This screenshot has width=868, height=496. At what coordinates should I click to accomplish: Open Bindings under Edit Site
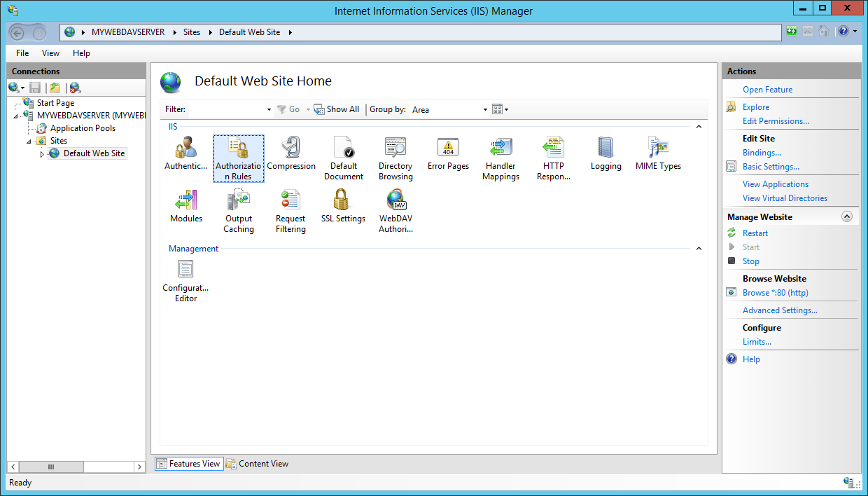pyautogui.click(x=762, y=153)
